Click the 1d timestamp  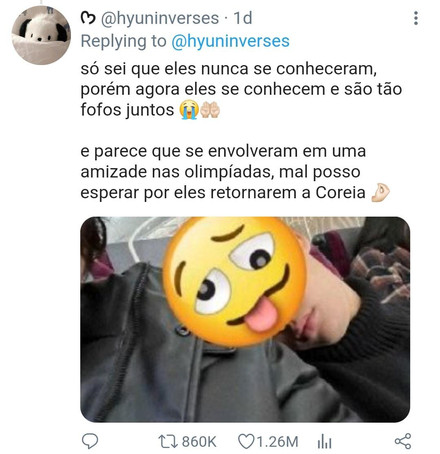(242, 18)
